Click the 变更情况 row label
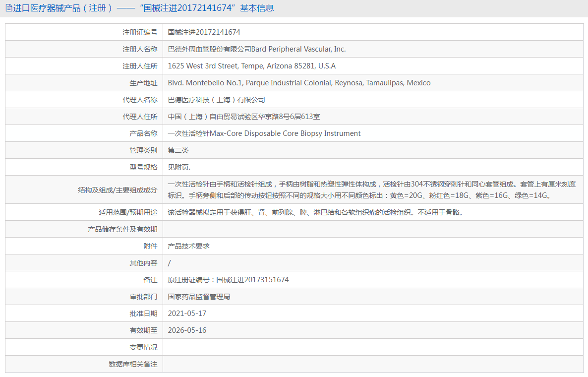Screen dimensions: 588x377 (143, 347)
